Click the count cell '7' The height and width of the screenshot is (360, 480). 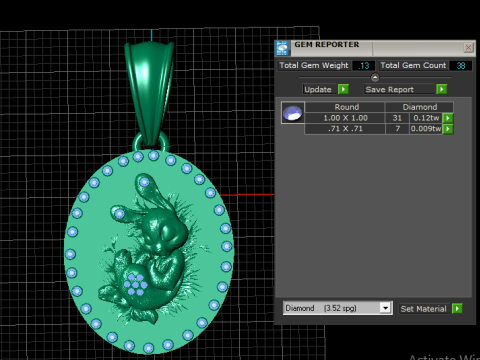click(397, 129)
